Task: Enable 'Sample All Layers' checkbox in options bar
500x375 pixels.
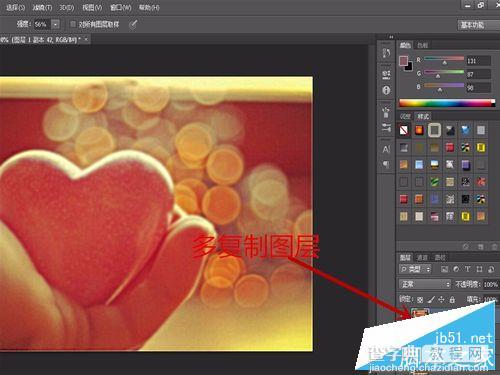Action: click(x=73, y=24)
